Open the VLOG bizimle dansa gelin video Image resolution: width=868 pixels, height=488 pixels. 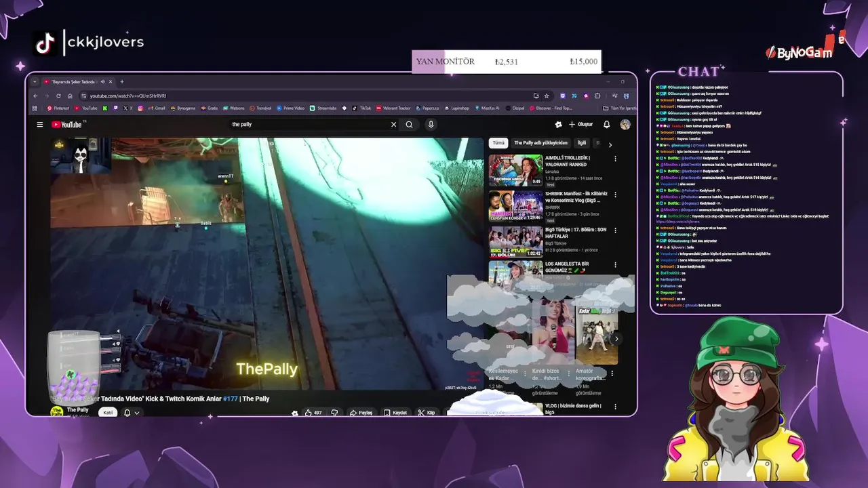pos(573,409)
